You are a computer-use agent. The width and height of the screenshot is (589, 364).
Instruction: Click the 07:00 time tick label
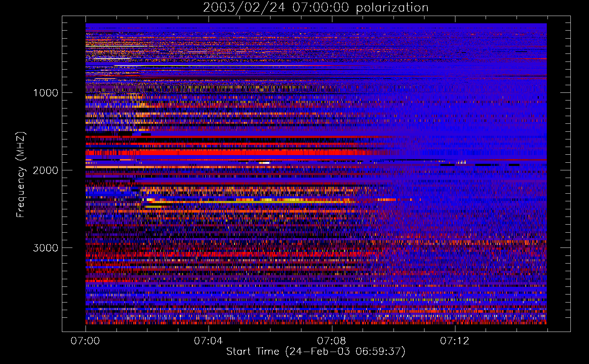(85, 341)
